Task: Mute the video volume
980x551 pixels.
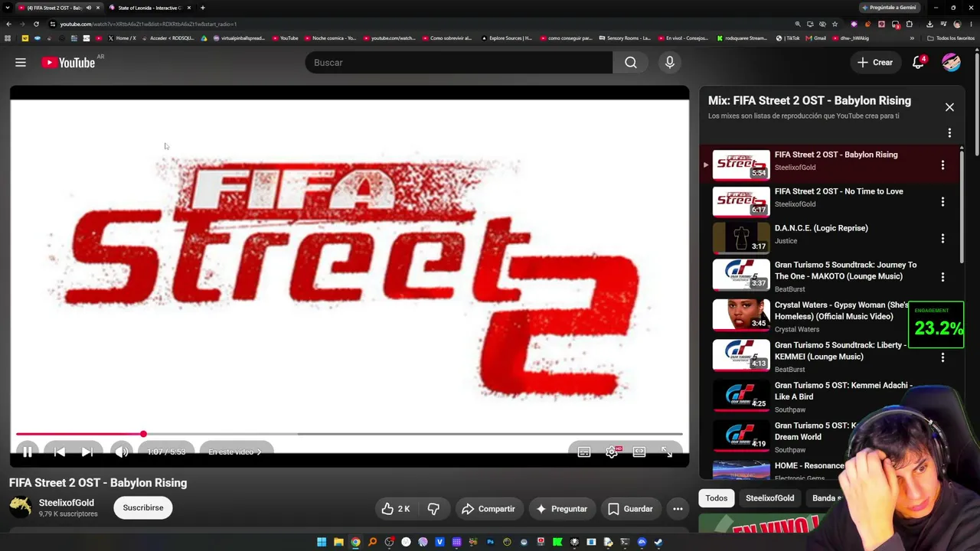Action: tap(122, 452)
